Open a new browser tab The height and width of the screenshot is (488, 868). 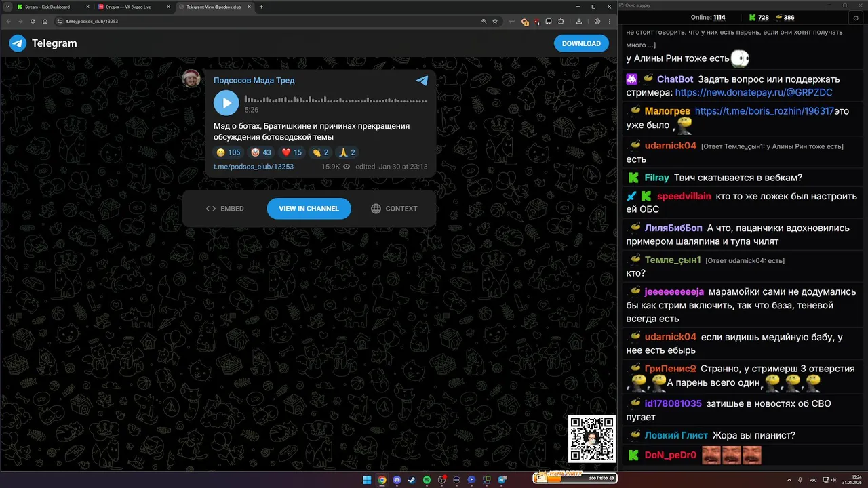point(262,7)
